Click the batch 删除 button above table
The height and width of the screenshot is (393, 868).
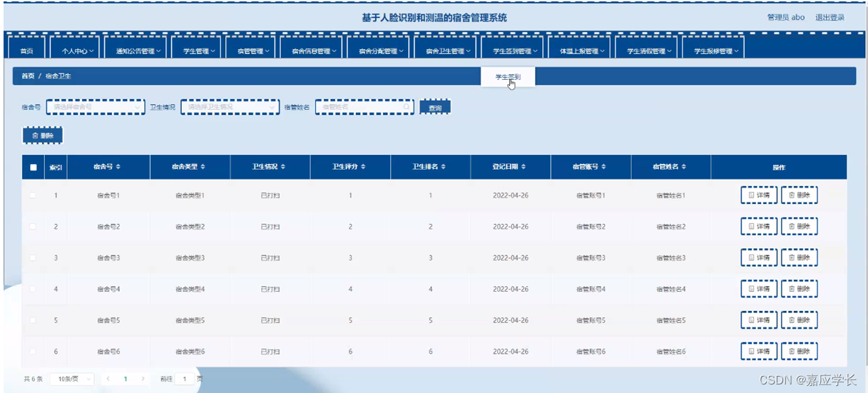click(x=43, y=135)
